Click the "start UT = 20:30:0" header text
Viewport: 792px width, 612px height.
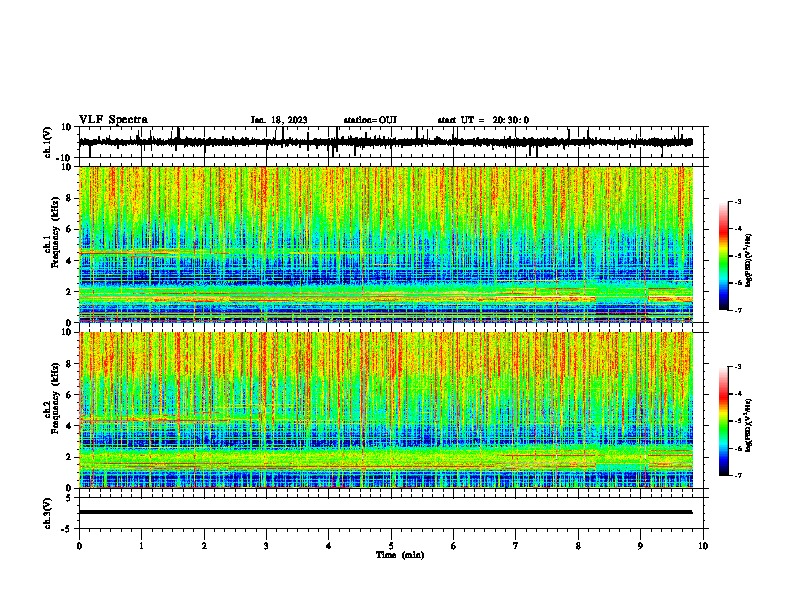pyautogui.click(x=483, y=120)
